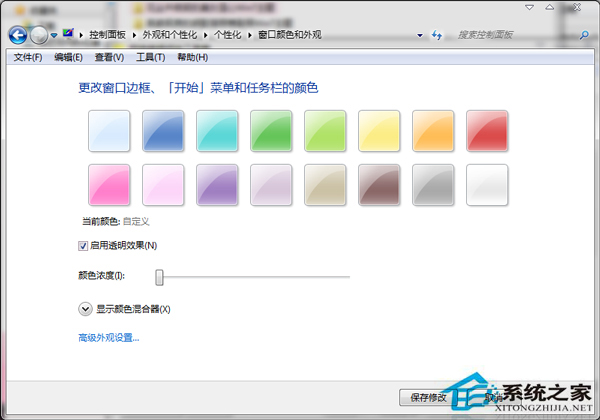Open the 查看(V) menu
The width and height of the screenshot is (600, 420).
tap(109, 57)
